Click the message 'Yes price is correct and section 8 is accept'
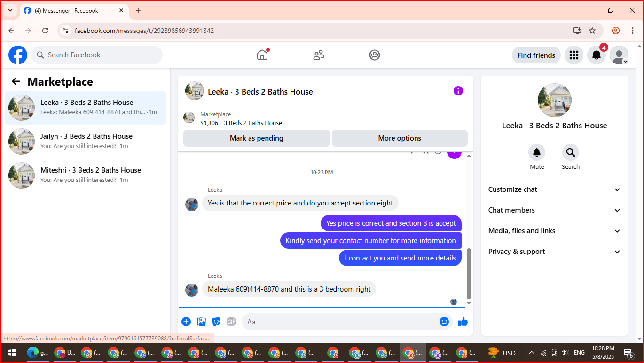Viewport: 644px width, 363px height. [x=391, y=223]
